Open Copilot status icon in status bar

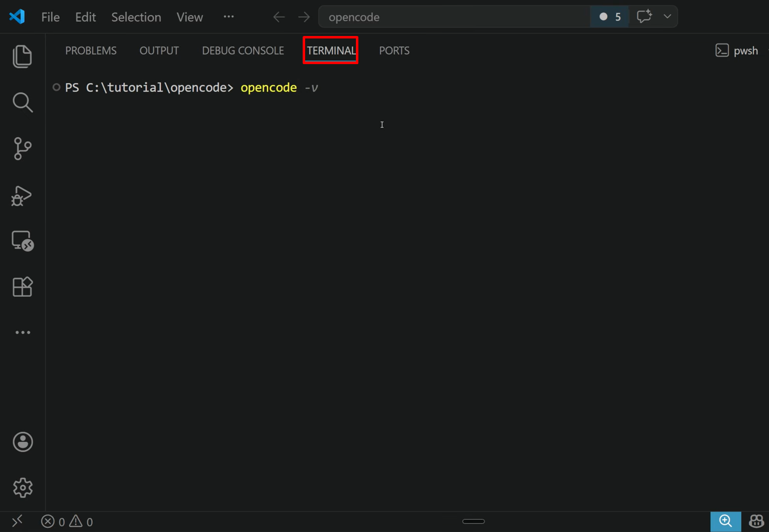point(756,521)
